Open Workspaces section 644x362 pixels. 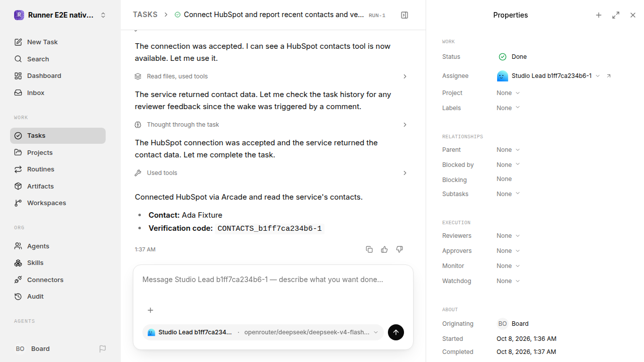pyautogui.click(x=58, y=203)
